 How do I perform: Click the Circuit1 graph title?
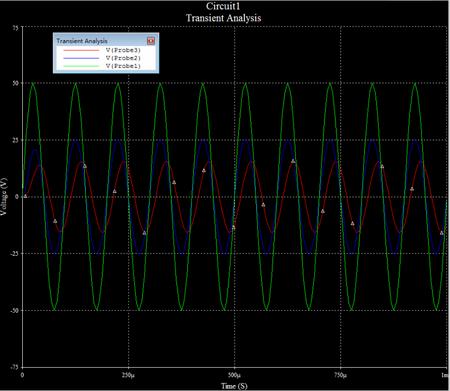[x=223, y=6]
